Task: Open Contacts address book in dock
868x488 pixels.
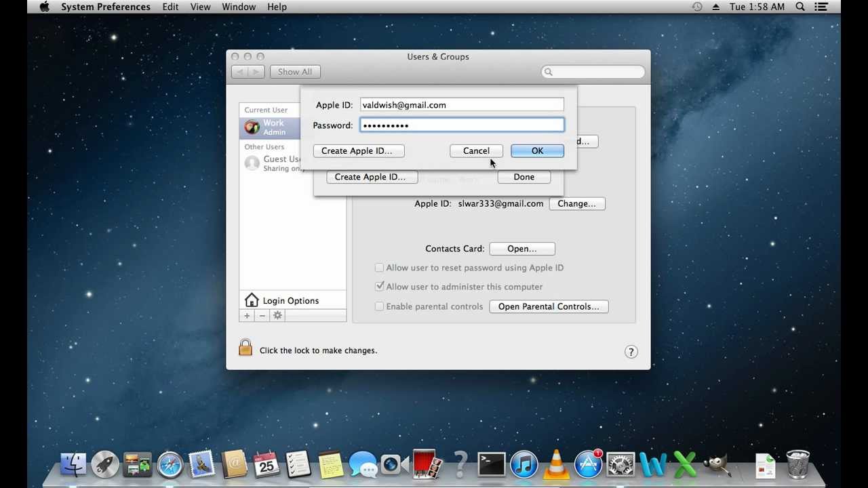Action: click(x=235, y=465)
